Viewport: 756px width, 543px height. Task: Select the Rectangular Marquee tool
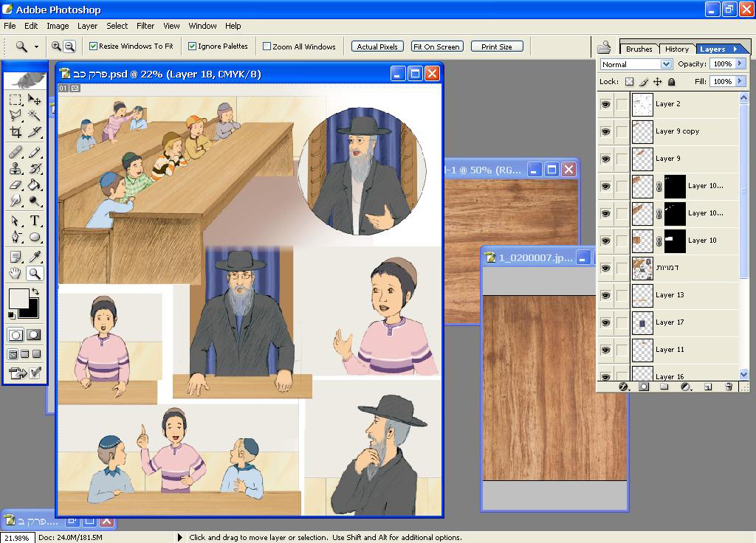click(16, 100)
